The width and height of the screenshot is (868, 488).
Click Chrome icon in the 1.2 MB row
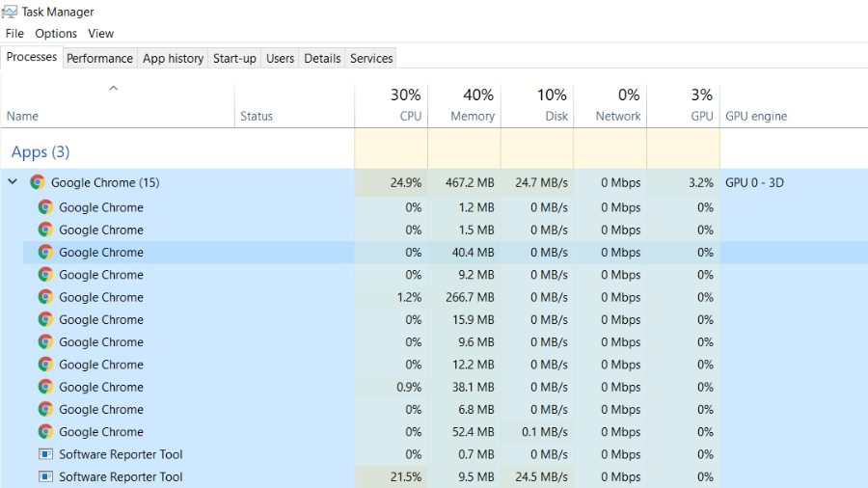pyautogui.click(x=45, y=207)
